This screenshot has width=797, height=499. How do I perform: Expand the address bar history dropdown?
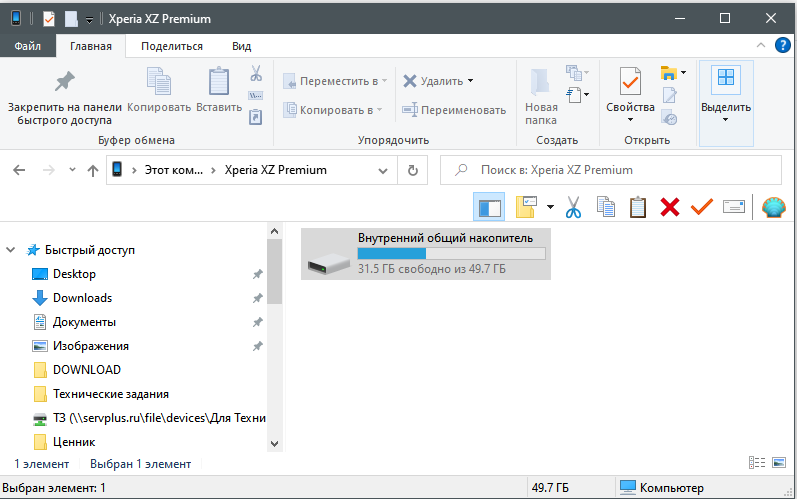pyautogui.click(x=383, y=171)
